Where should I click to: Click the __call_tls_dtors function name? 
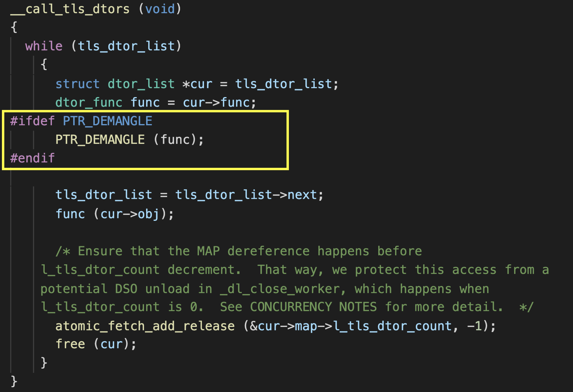point(70,9)
